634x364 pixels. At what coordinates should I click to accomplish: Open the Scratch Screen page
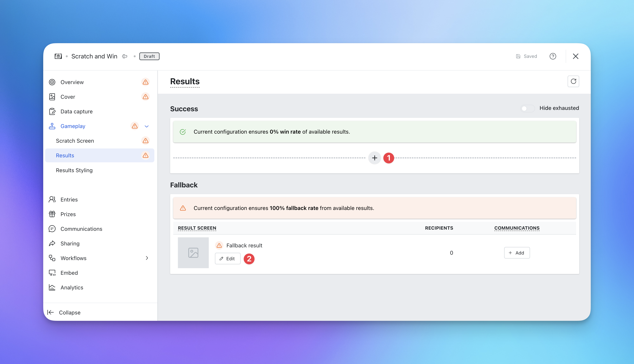75,141
